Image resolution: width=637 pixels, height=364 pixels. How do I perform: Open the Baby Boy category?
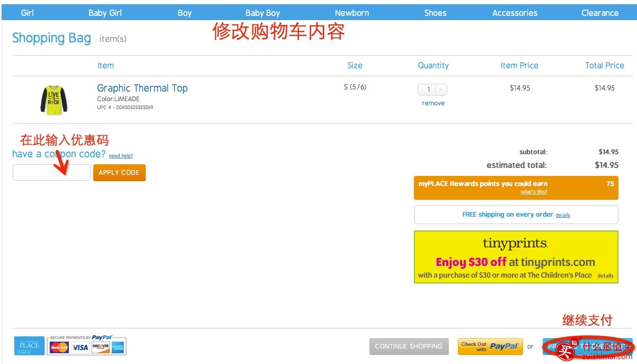click(262, 13)
